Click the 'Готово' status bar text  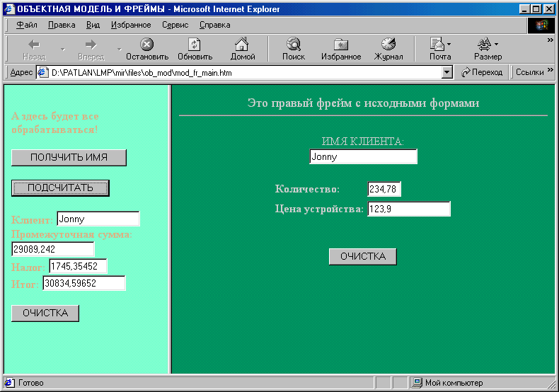pos(30,383)
